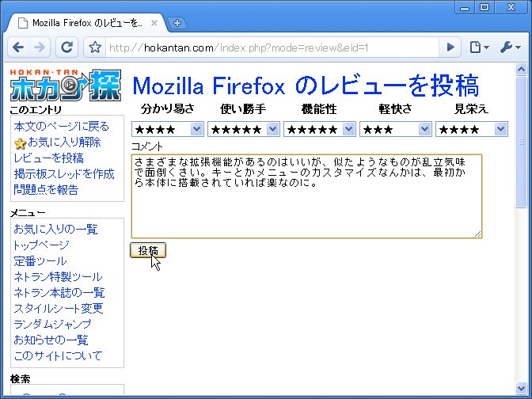Click the scrollbar up arrow
This screenshot has height=399, width=532.
pyautogui.click(x=521, y=70)
